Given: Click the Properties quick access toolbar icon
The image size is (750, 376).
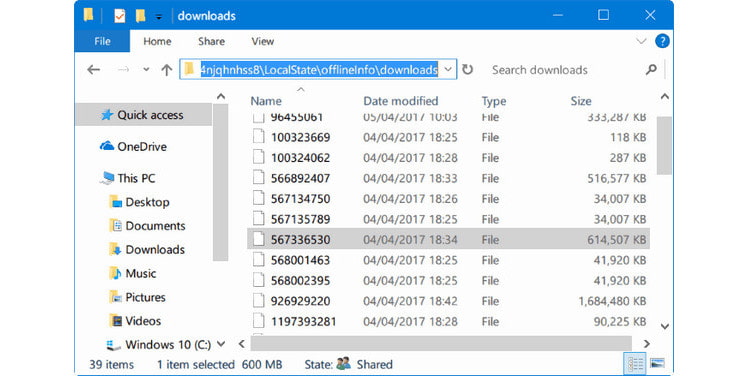Looking at the screenshot, I should click(x=119, y=16).
